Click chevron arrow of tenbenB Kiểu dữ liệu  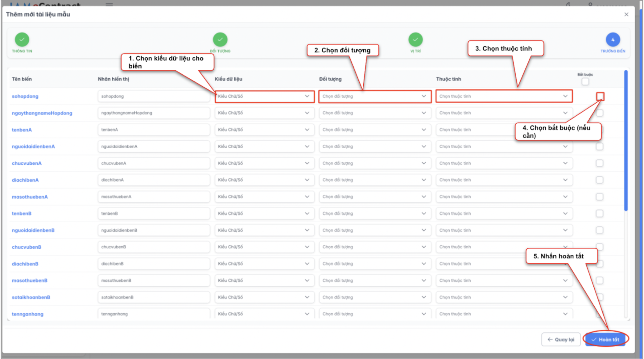(x=307, y=213)
